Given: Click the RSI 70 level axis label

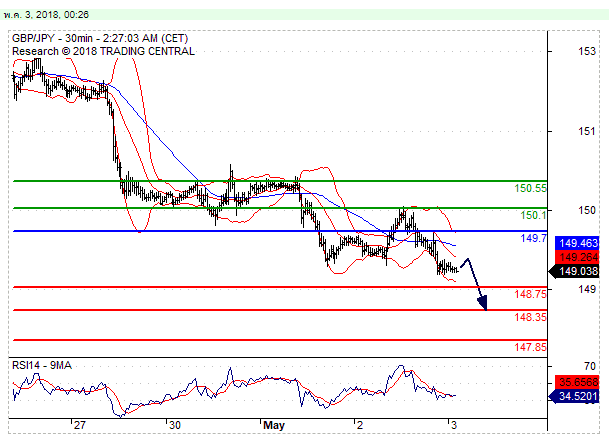Looking at the screenshot, I should click(x=590, y=366).
